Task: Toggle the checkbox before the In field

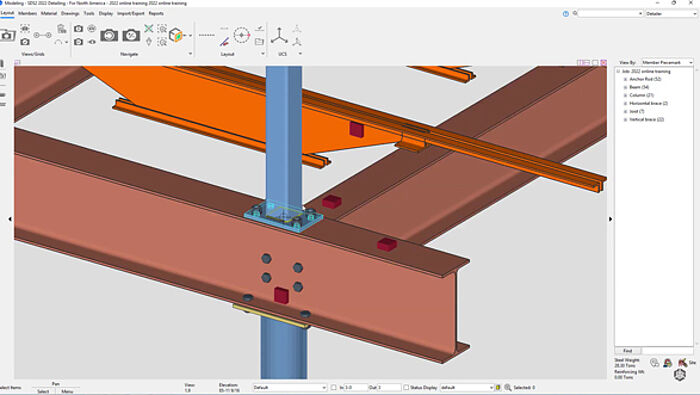Action: coord(333,387)
